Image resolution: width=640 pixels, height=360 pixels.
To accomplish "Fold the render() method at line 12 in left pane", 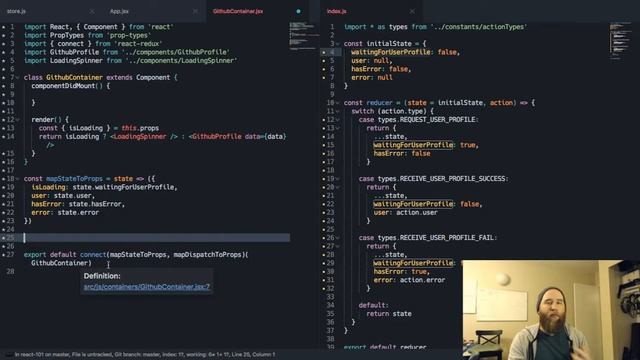I will [x=18, y=120].
